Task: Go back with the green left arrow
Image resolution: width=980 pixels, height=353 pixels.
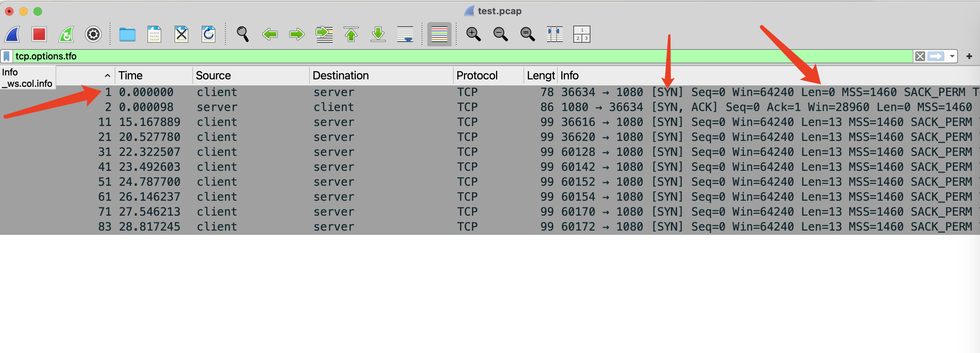Action: tap(270, 34)
